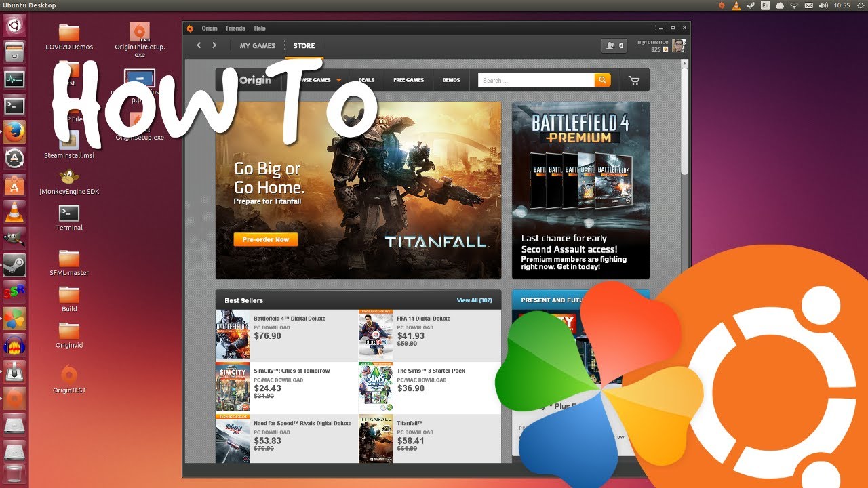Image resolution: width=868 pixels, height=488 pixels.
Task: Launch PlayOnLinux from the launcher
Action: [x=14, y=318]
